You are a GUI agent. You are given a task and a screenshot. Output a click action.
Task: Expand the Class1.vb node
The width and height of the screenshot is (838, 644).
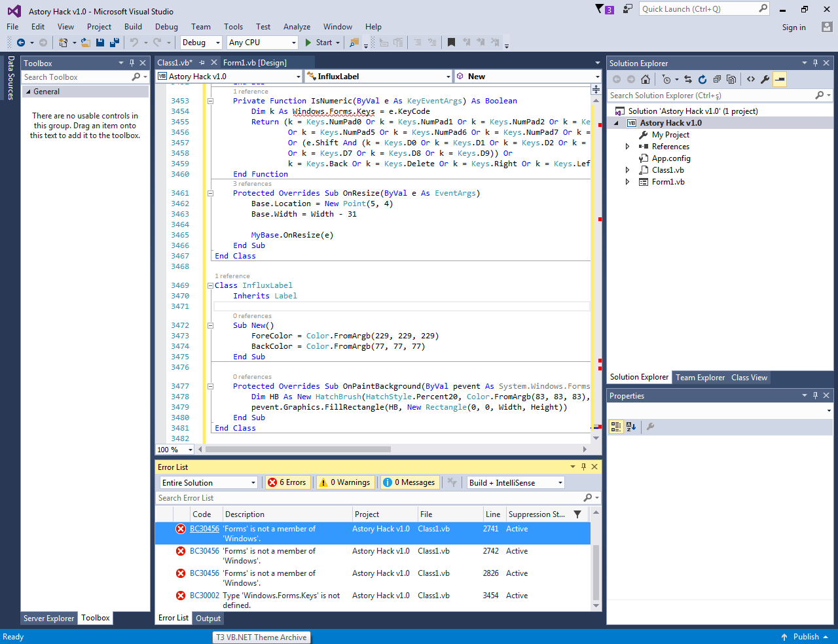click(x=627, y=170)
